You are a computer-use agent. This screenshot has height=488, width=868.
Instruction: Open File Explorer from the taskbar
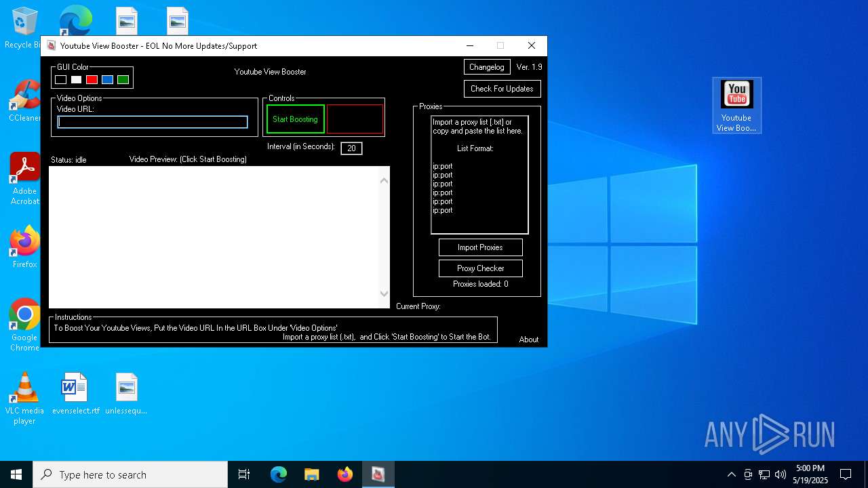coord(312,474)
